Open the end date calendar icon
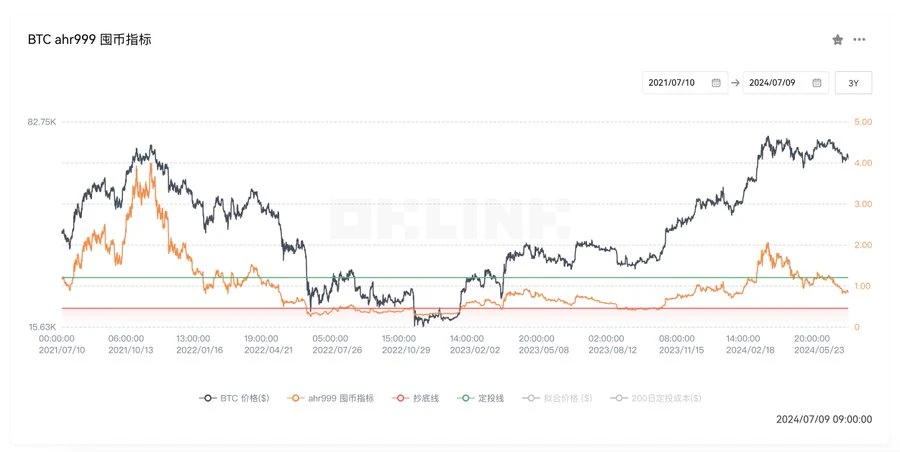900x452 pixels. pyautogui.click(x=817, y=83)
